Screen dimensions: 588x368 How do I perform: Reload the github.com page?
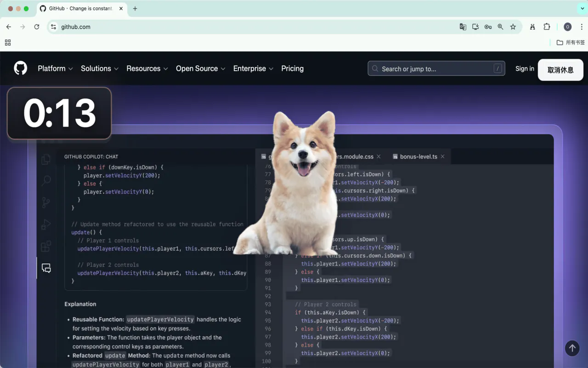[x=37, y=27]
